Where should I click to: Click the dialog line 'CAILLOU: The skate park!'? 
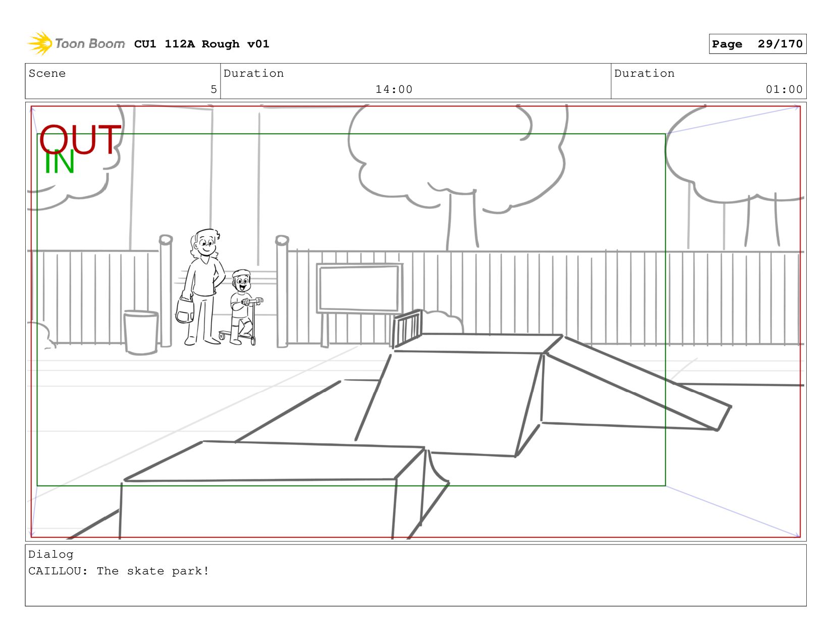[x=119, y=571]
